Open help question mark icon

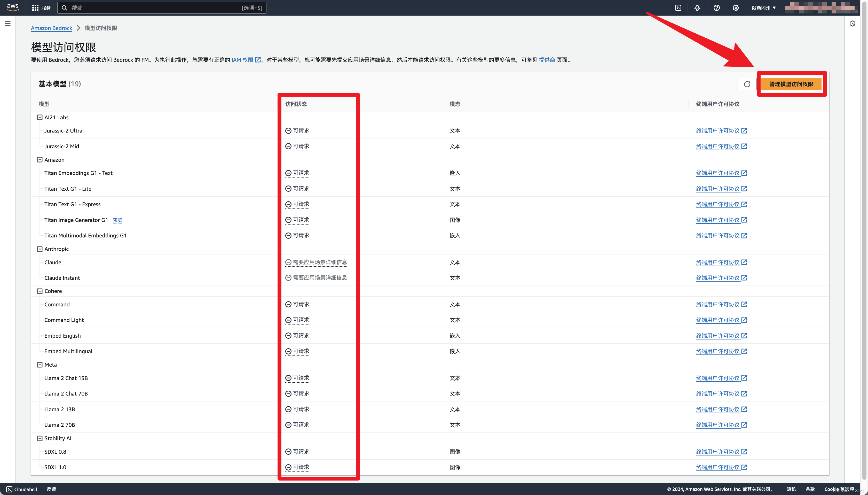[716, 7]
